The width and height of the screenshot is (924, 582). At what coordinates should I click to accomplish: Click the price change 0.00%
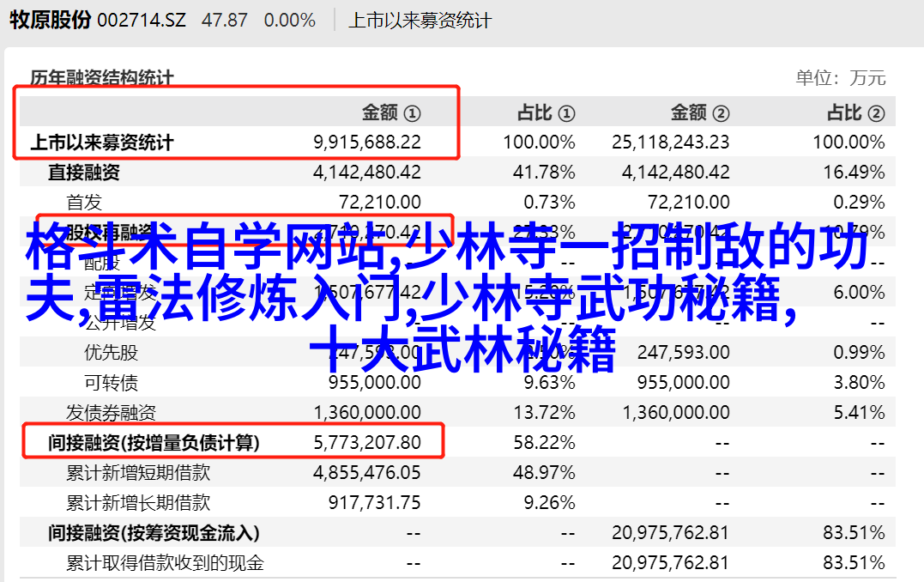click(289, 21)
